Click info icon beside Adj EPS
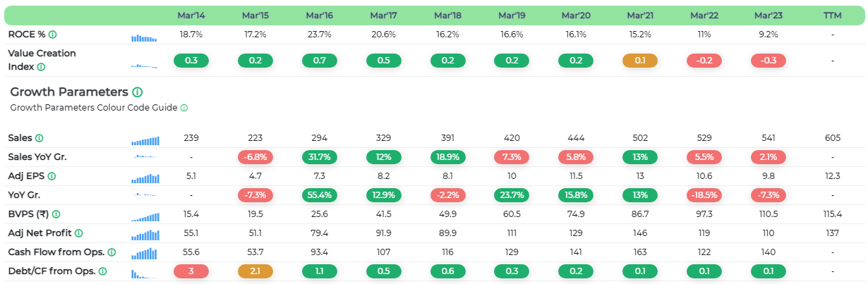868x284 pixels. [x=53, y=176]
